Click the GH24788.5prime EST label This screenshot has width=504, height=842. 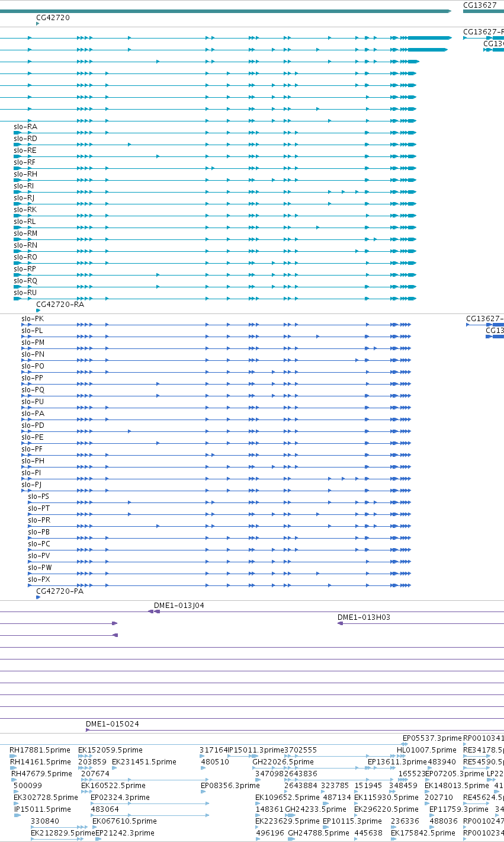click(319, 833)
